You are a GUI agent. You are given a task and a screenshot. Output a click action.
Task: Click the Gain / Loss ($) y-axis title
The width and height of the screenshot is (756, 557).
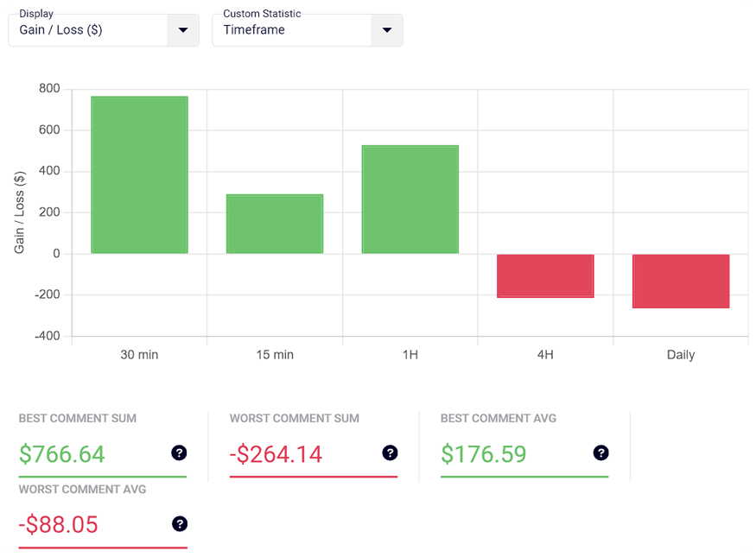[x=19, y=212]
